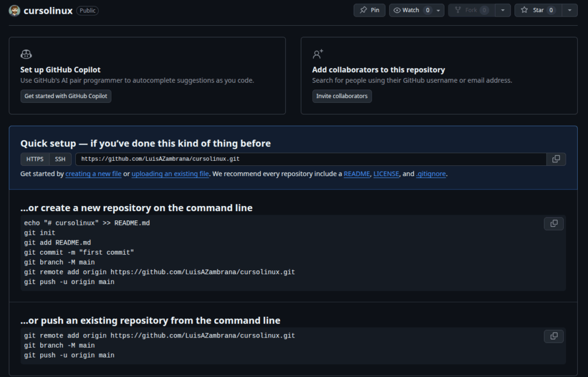This screenshot has width=588, height=377.
Task: Click the README recommendation link
Action: click(357, 174)
